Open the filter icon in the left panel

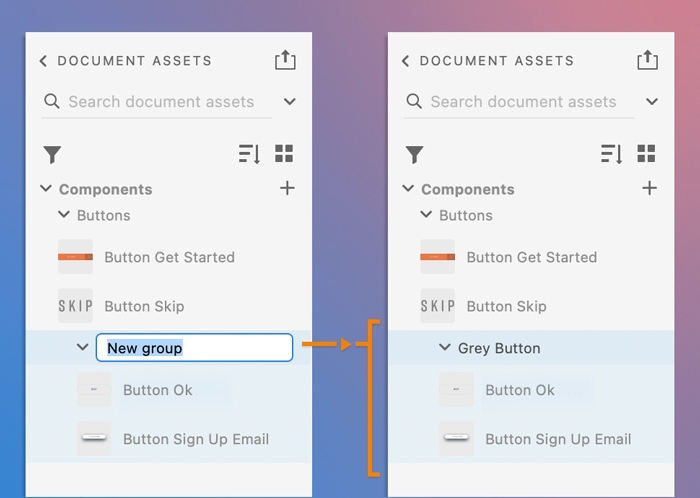[52, 154]
